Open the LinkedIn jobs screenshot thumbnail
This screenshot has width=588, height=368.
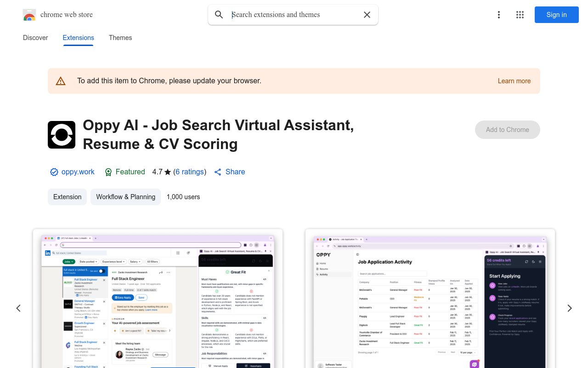(x=158, y=299)
